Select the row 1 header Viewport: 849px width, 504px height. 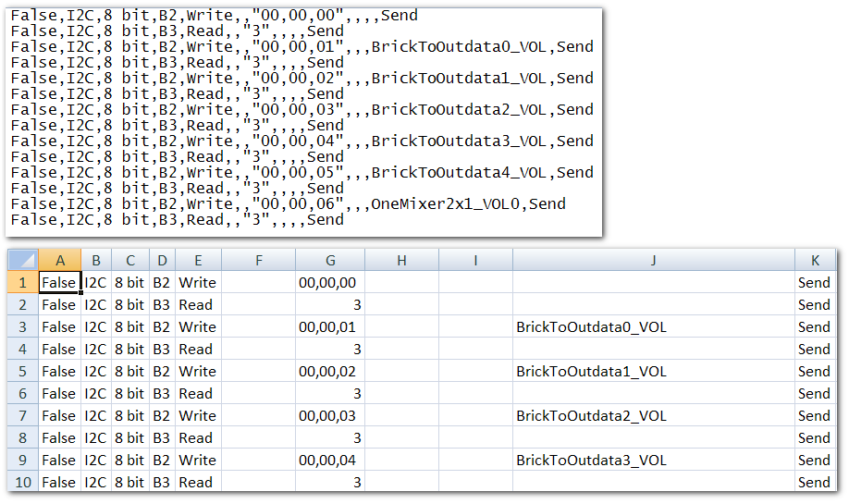pos(22,283)
